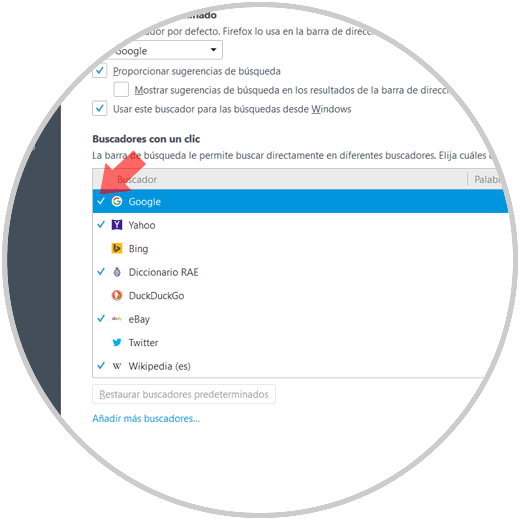The image size is (520, 520).
Task: Uncheck Proporcionar sugerencias de búsqueda checkbox
Action: pos(100,71)
